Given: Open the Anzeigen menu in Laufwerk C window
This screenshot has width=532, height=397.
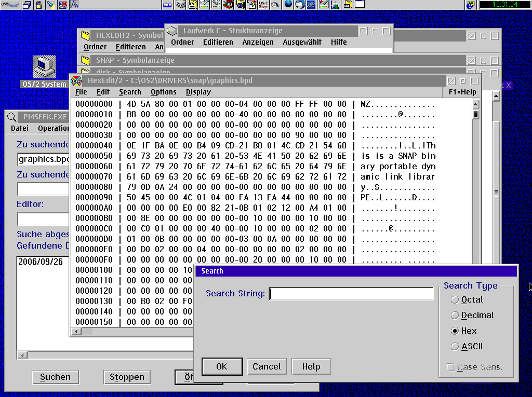Looking at the screenshot, I should pyautogui.click(x=258, y=43).
